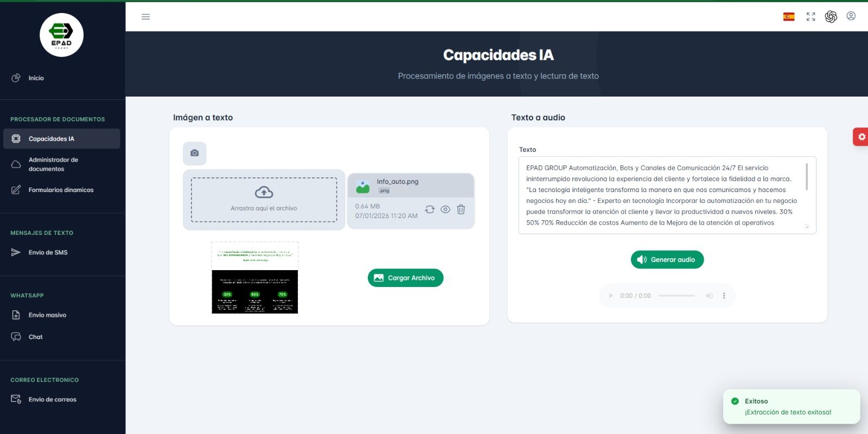Screen dimensions: 868x434
Task: Click the envelope icon beside Envío de correos
Action: (x=16, y=399)
